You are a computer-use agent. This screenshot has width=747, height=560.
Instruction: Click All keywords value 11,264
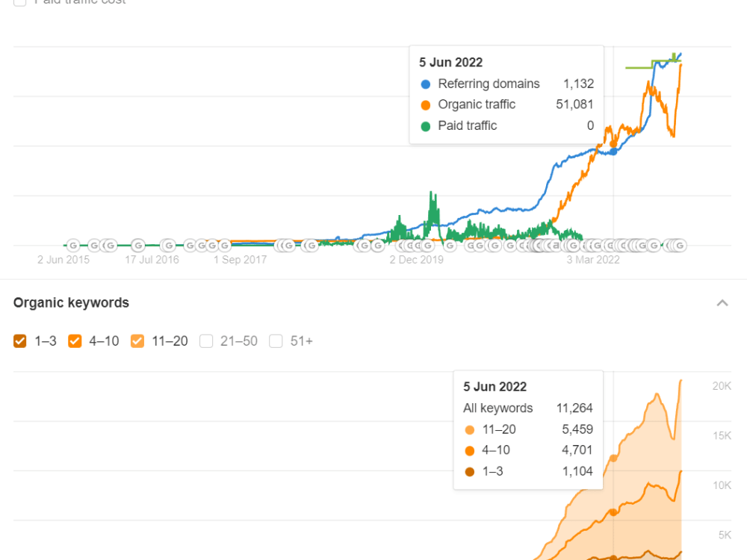(574, 408)
